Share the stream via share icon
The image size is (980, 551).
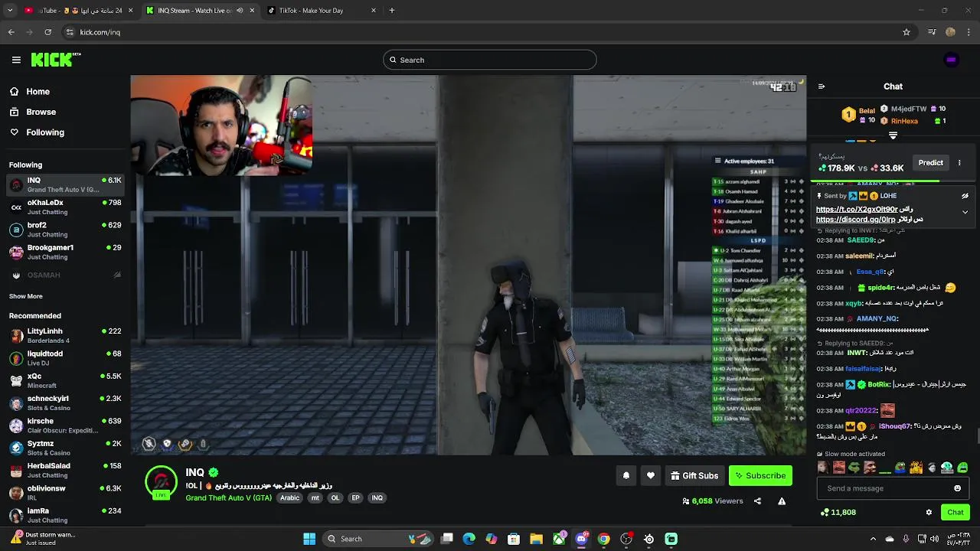(757, 501)
